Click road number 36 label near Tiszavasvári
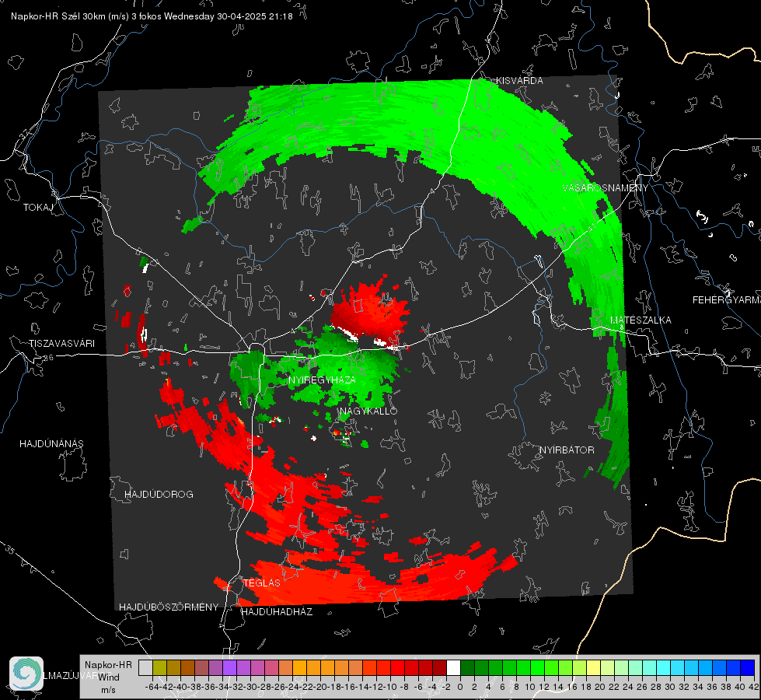 pos(48,358)
